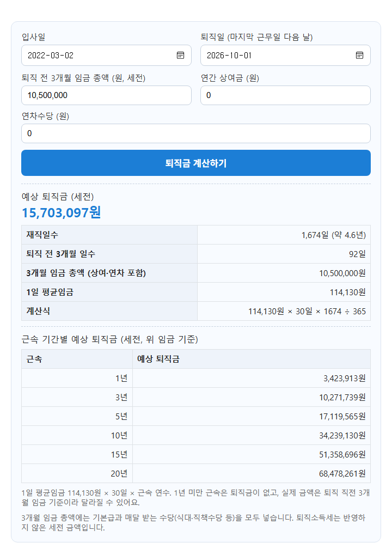
Task: Click the 퇴직 전 3개월 임금 총액 label
Action: 83,78
